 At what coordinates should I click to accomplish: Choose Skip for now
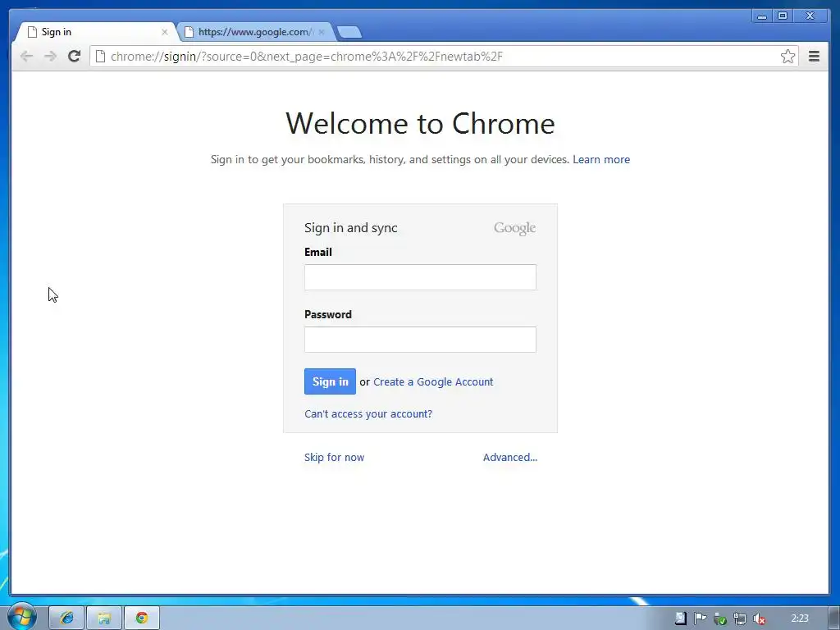[335, 457]
